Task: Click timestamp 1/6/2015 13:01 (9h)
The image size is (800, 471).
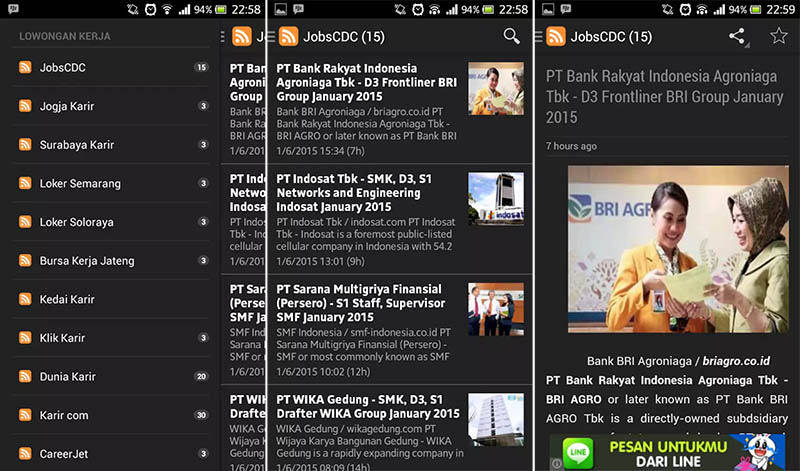Action: click(320, 261)
